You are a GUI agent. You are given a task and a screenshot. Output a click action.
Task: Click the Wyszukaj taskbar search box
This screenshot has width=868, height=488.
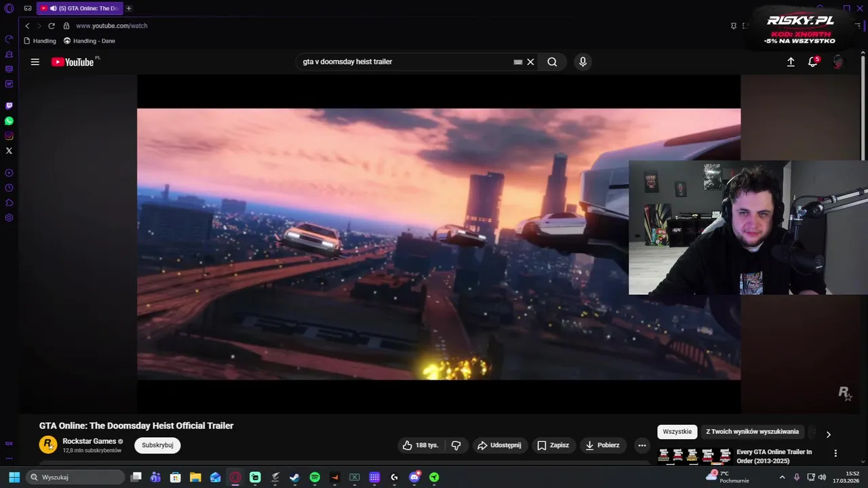click(76, 477)
